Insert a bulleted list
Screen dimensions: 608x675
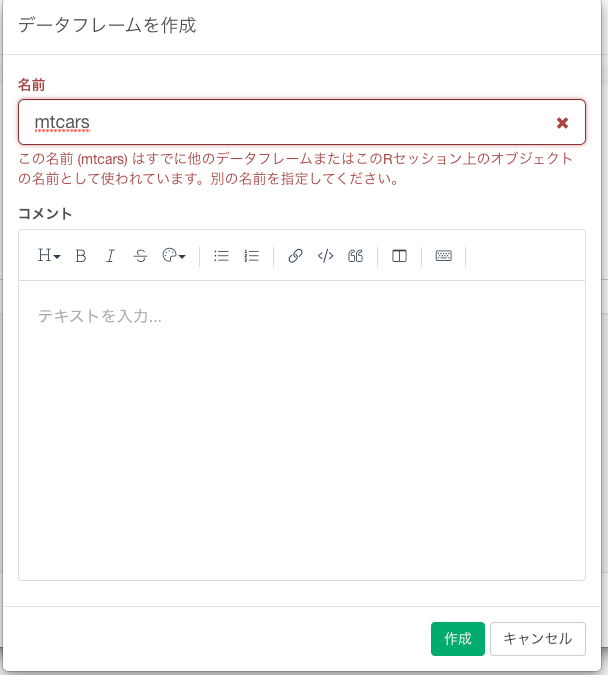[221, 256]
